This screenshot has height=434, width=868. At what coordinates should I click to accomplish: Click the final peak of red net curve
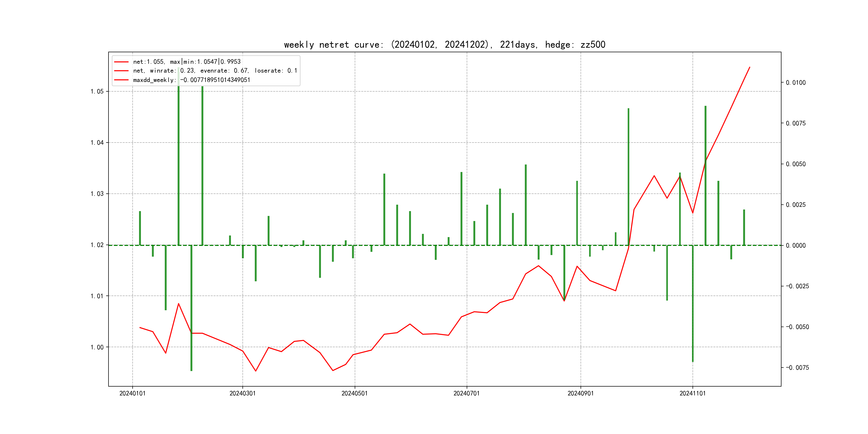click(x=749, y=68)
